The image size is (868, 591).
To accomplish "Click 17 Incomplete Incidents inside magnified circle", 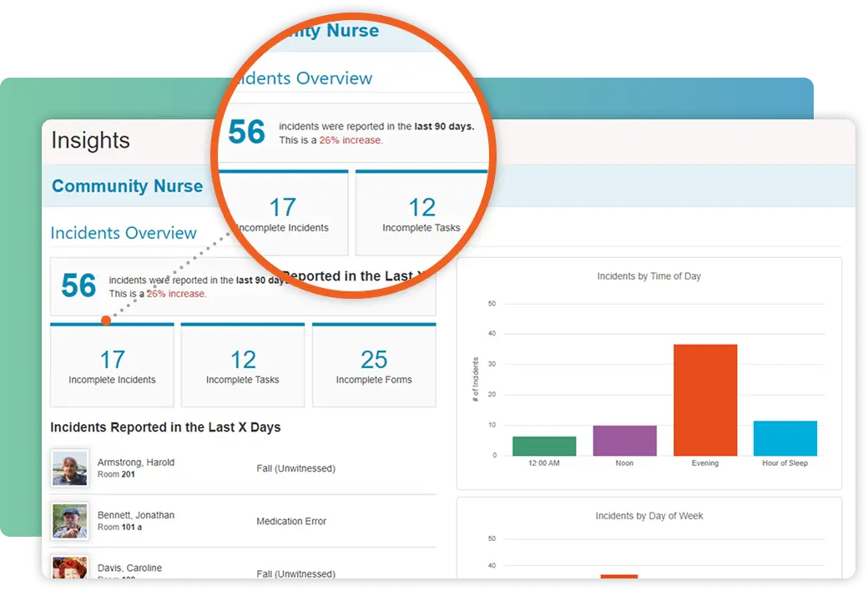I will tap(282, 214).
